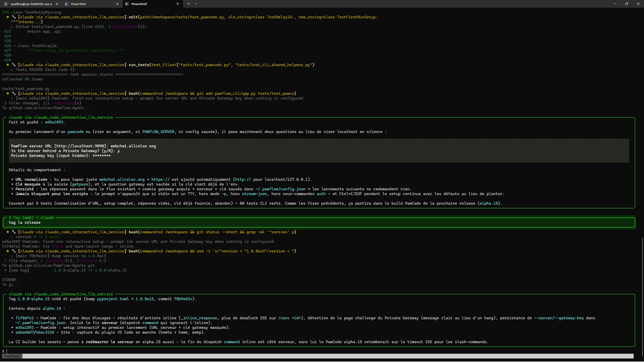Click PowerShell icon on the active tab

click(127, 4)
